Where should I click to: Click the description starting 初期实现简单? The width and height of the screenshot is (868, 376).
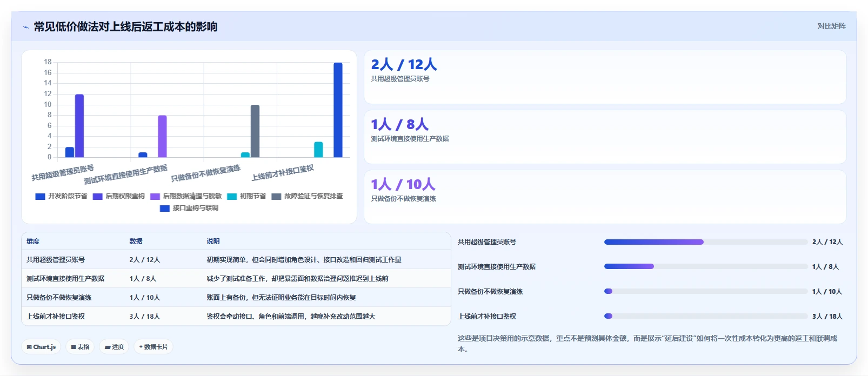pyautogui.click(x=304, y=260)
